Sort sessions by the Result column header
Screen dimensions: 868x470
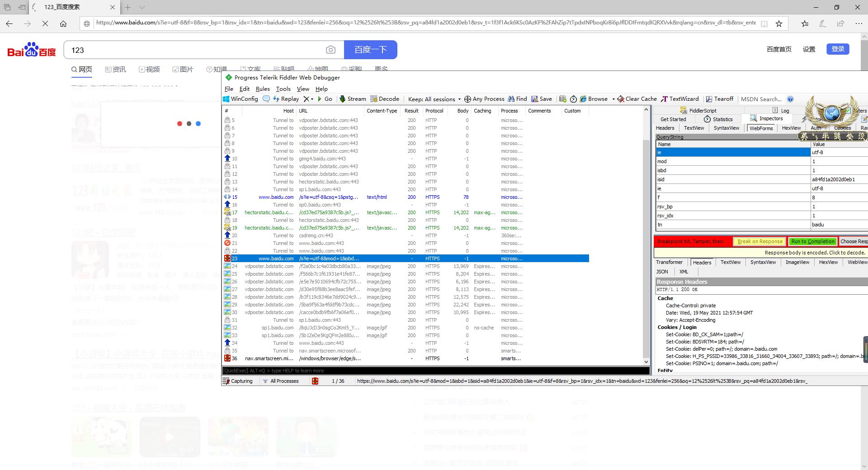pyautogui.click(x=411, y=111)
